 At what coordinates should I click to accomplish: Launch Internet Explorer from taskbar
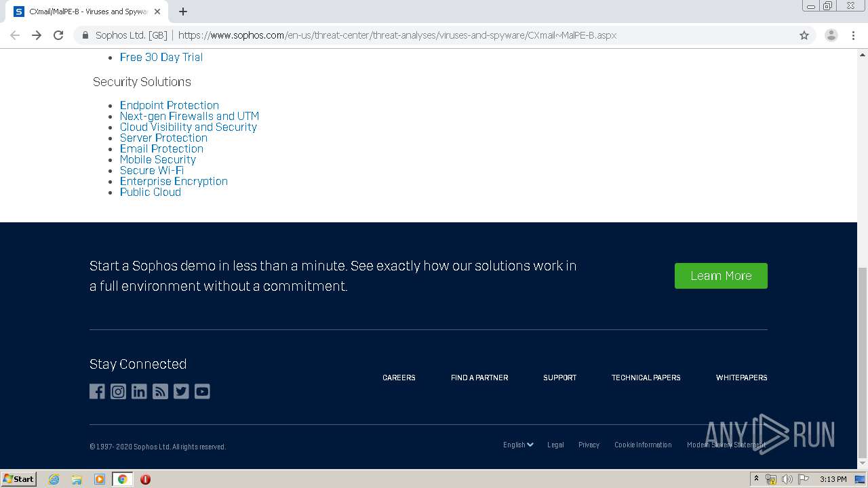pyautogui.click(x=54, y=479)
